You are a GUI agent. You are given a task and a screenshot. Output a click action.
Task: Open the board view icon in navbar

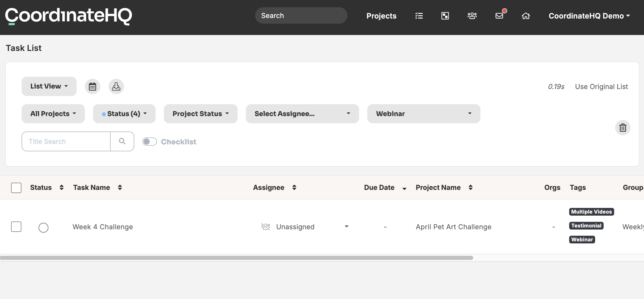[x=445, y=16]
